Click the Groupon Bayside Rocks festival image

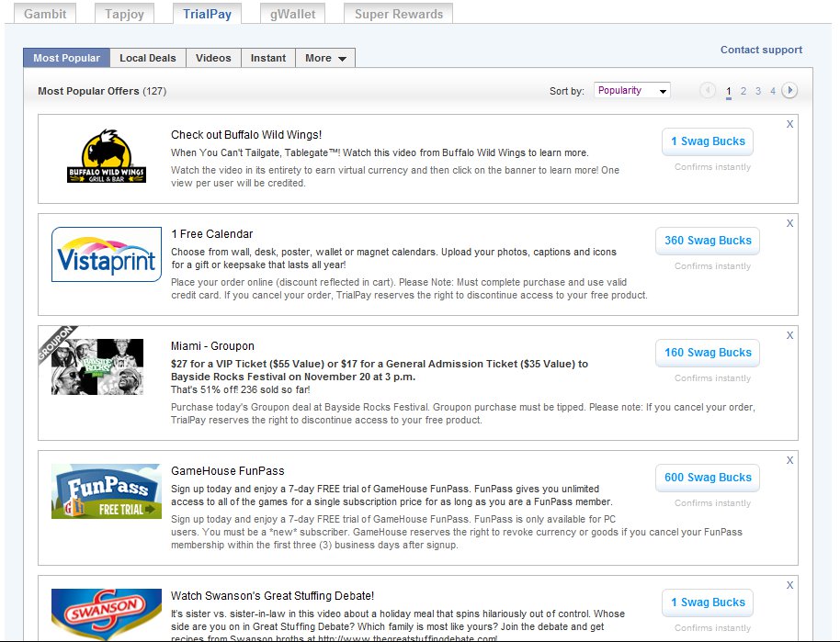tap(97, 366)
